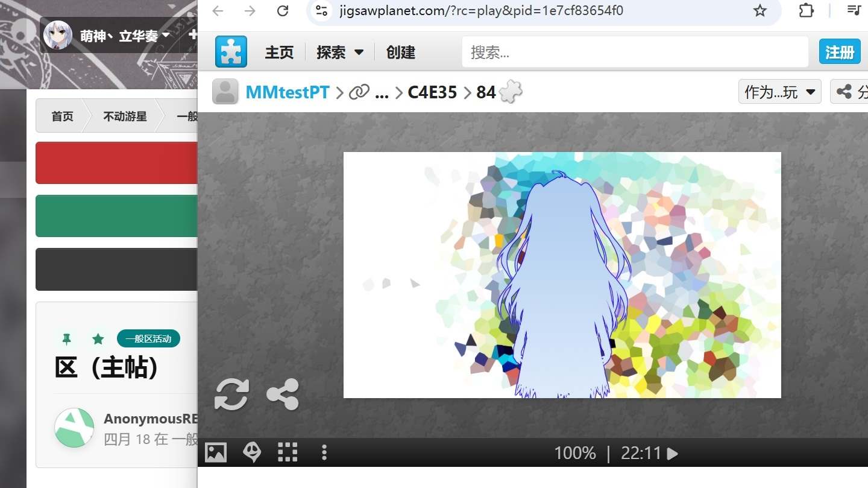Viewport: 868px width, 488px height.
Task: Click the 一般区活动 tag badge
Action: point(148,339)
